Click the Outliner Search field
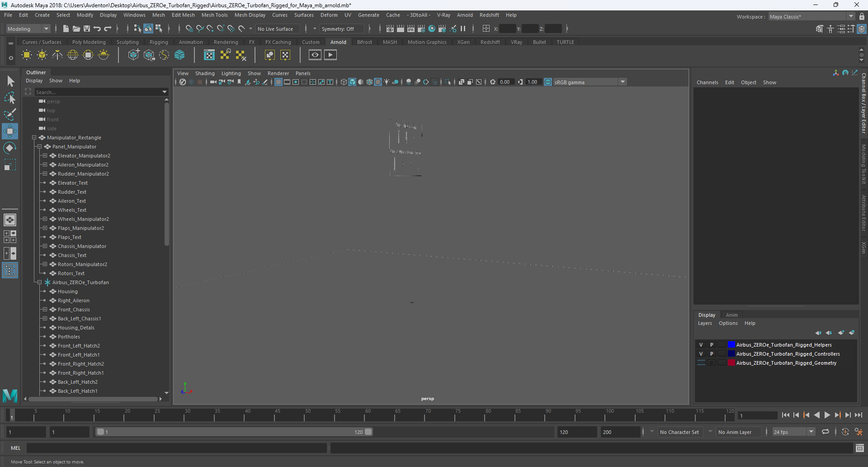This screenshot has height=467, width=868. [x=102, y=92]
